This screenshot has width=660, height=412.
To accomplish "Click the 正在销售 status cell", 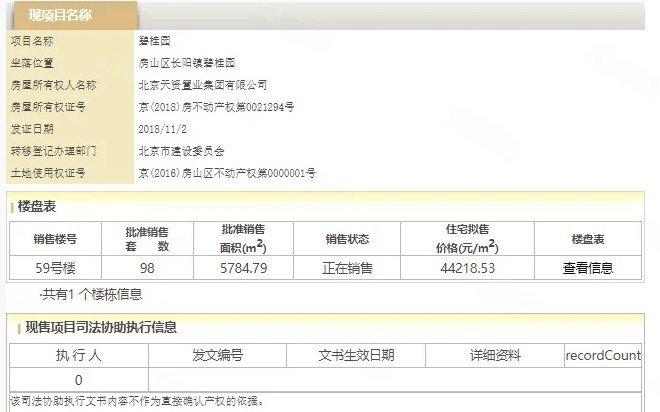I will click(x=347, y=268).
